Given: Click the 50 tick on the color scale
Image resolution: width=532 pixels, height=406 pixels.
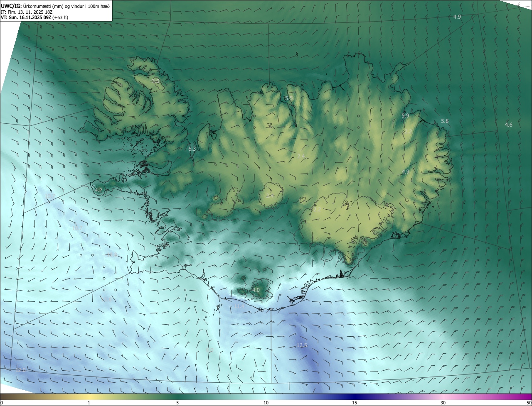Looking at the screenshot, I should coord(529,403).
